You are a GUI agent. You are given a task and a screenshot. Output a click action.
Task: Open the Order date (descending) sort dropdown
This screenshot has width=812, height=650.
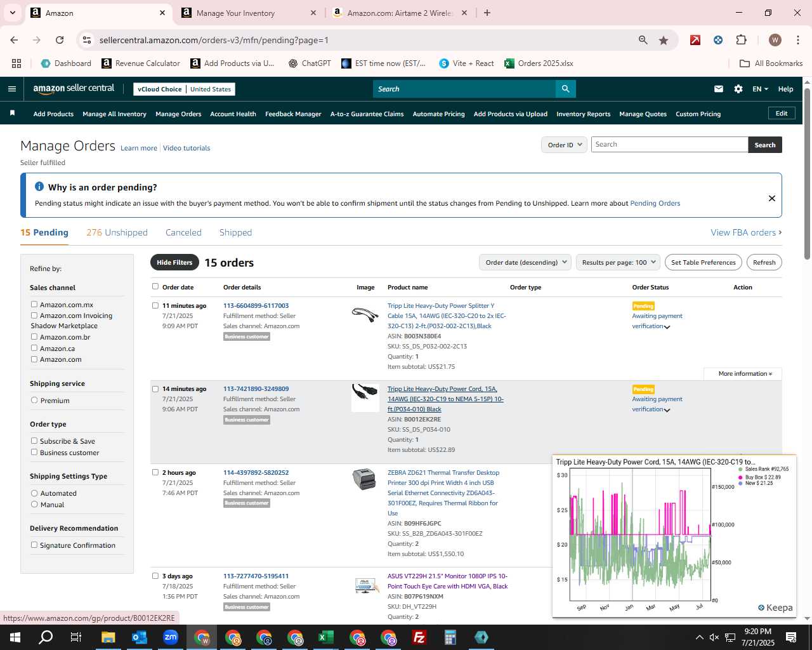click(525, 262)
